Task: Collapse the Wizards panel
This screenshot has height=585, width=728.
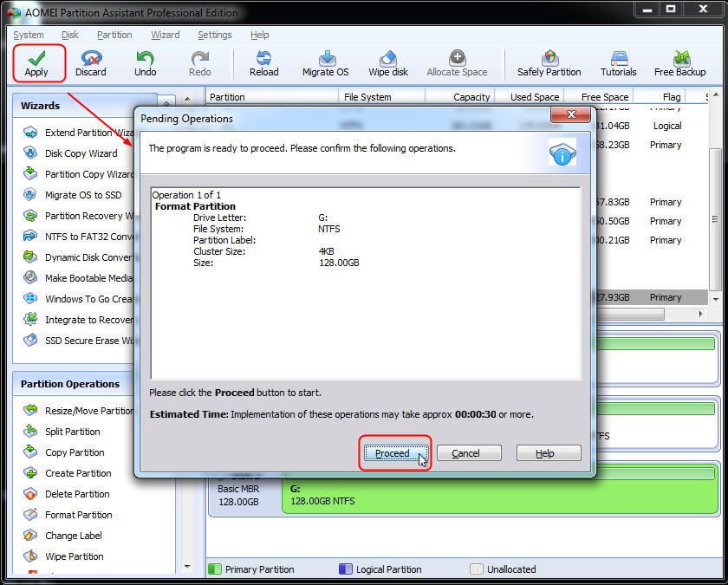Action: pos(166,101)
